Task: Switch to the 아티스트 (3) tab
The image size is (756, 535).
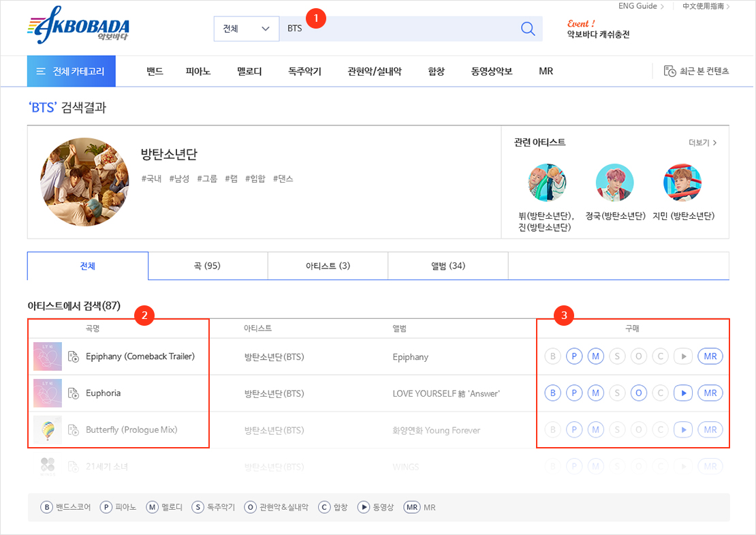Action: 328,266
